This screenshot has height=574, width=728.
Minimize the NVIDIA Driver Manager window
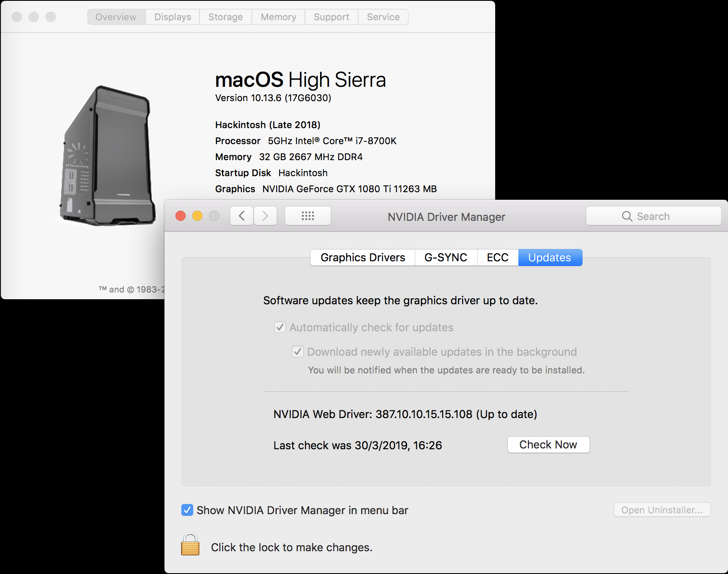point(197,216)
